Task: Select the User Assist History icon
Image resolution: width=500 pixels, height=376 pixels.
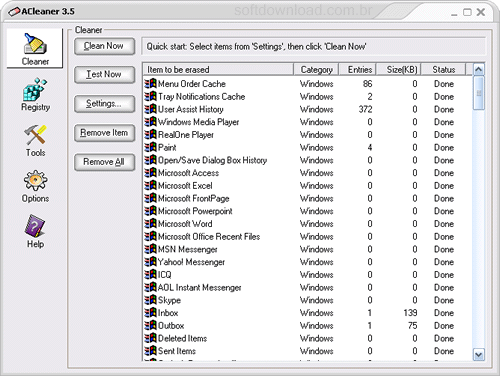Action: (150, 109)
